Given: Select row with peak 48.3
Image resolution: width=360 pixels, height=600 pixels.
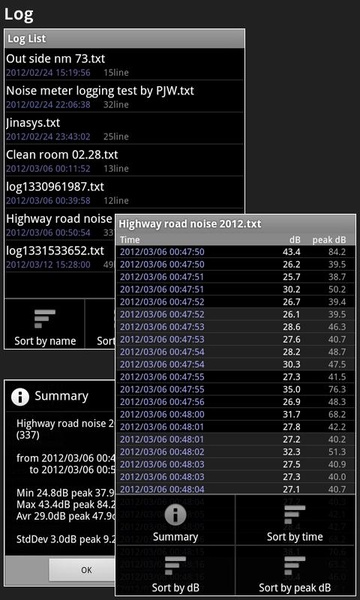Looking at the screenshot, I should tap(235, 402).
